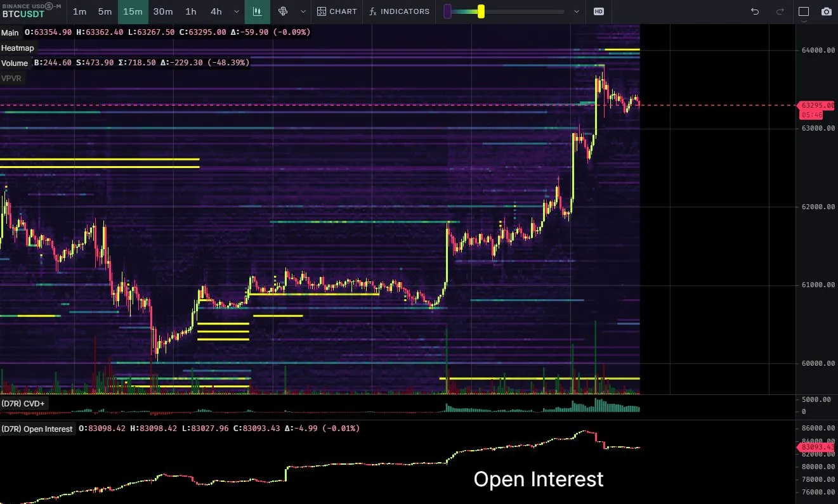Adjust the heatmap intensity slider handle

(481, 11)
